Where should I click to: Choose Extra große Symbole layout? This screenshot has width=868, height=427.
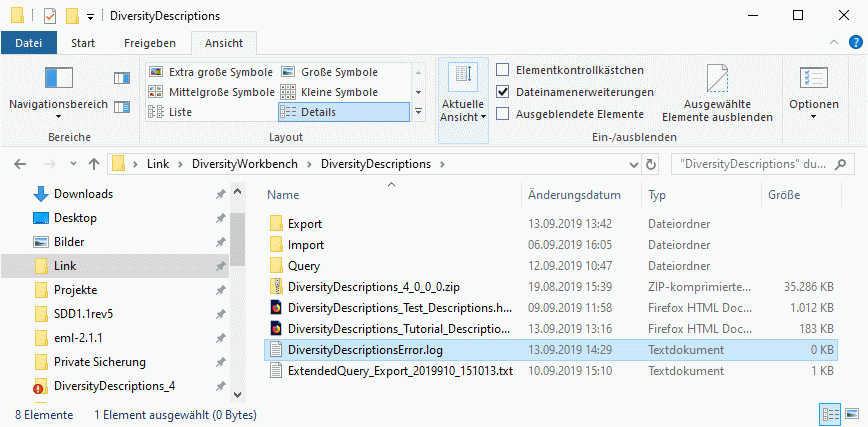click(211, 72)
